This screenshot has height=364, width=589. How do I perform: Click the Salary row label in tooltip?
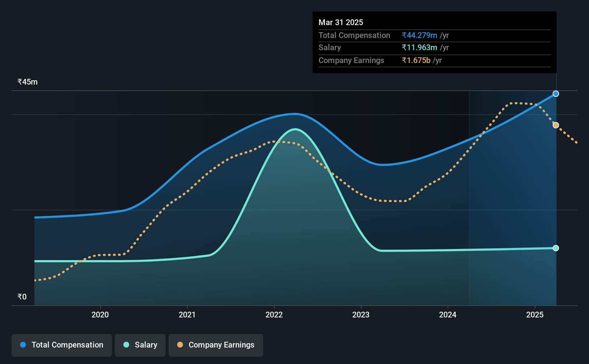pos(330,48)
